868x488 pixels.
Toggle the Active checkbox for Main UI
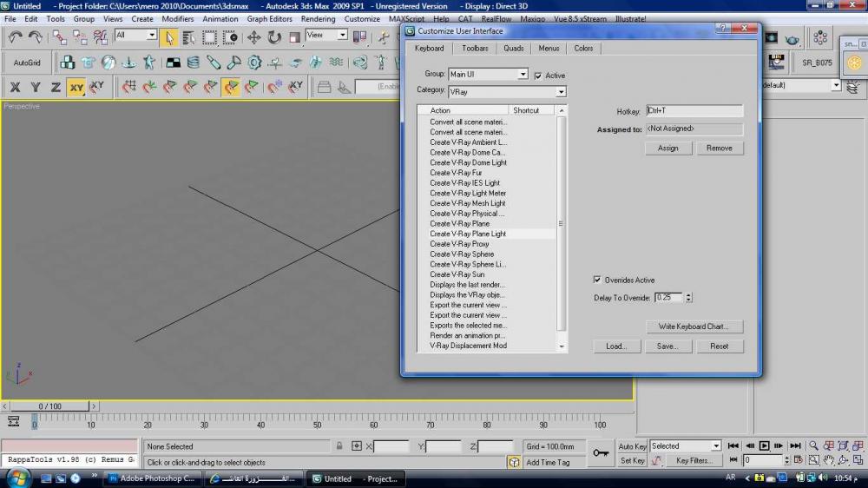coord(538,76)
